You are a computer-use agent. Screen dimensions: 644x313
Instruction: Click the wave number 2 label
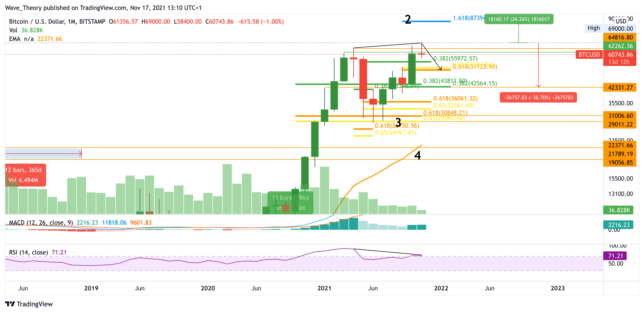[408, 19]
